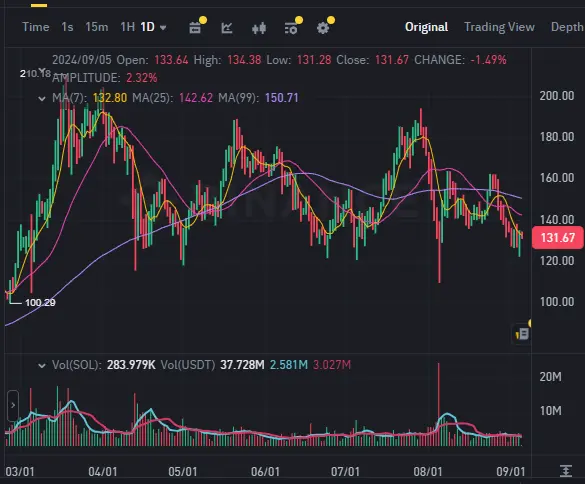The image size is (585, 484).
Task: Click the Vol(USDT) value 37.728M
Action: (242, 365)
